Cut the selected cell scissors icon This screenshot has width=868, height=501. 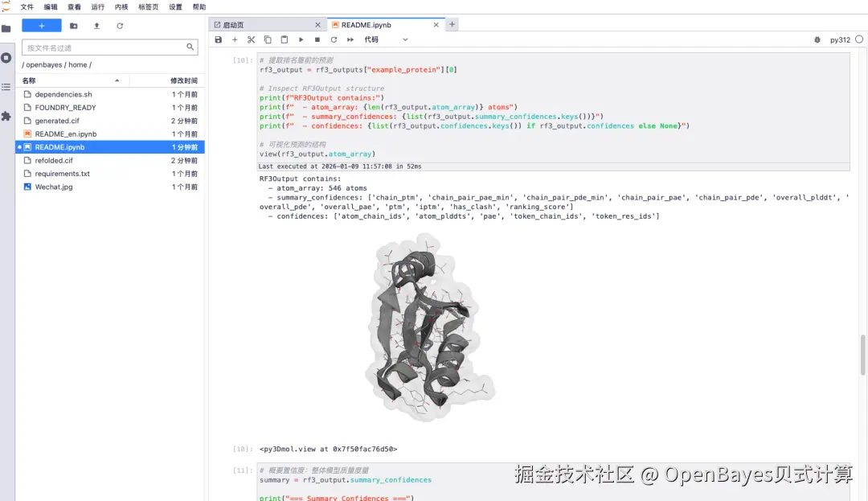click(x=252, y=40)
